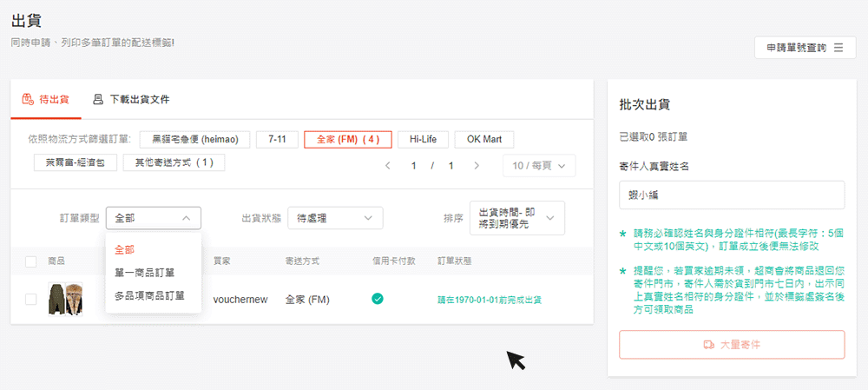868x390 pixels.
Task: Switch to the 下載出貨文件 tab
Action: [x=131, y=99]
